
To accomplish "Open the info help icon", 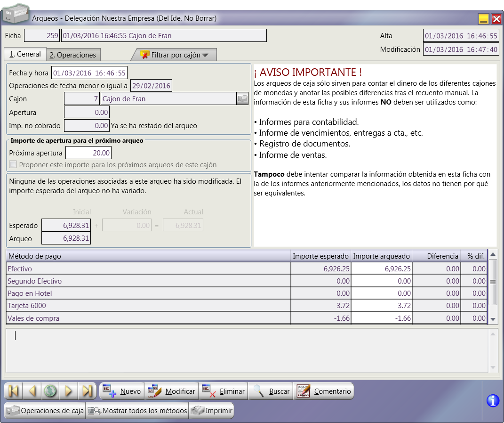I will (493, 401).
